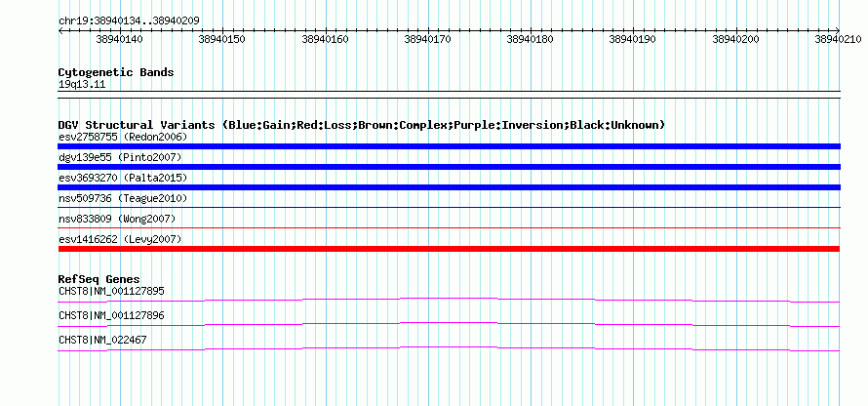The height and width of the screenshot is (406, 868).
Task: Click the 19q13.11 band label
Action: tap(81, 85)
